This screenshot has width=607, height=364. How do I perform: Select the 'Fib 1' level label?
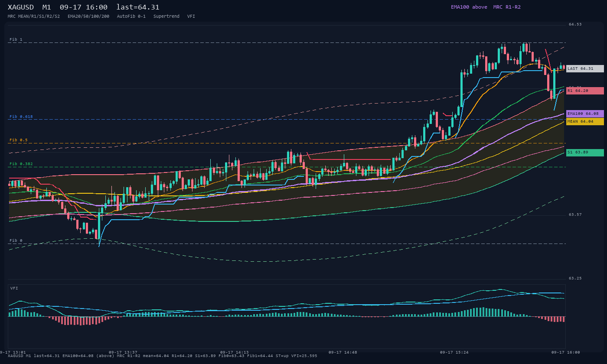(x=16, y=39)
